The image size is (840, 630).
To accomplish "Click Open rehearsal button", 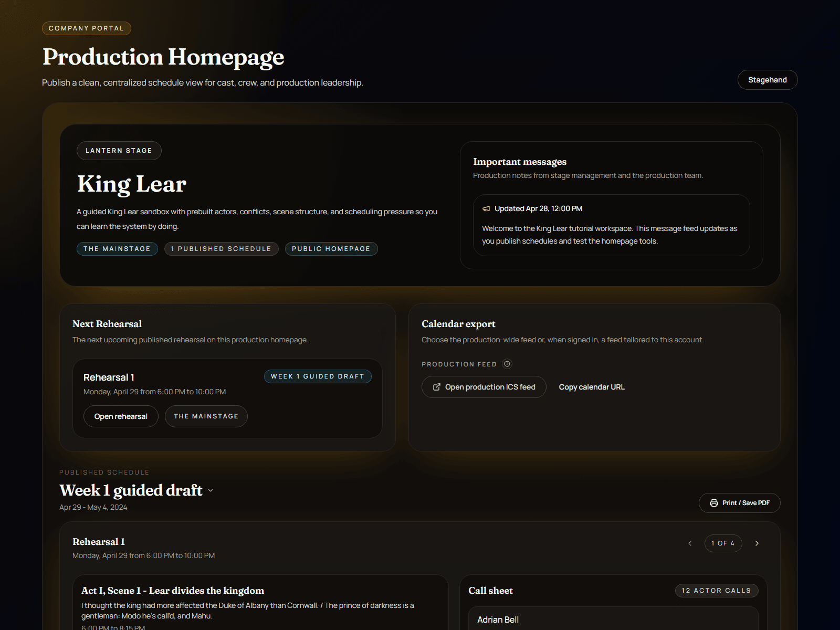I will (121, 416).
